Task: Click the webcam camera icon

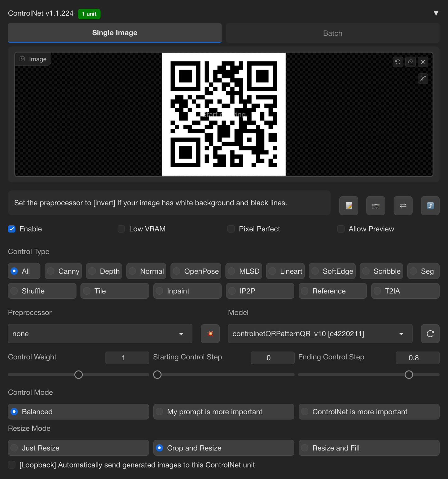Action: 376,206
